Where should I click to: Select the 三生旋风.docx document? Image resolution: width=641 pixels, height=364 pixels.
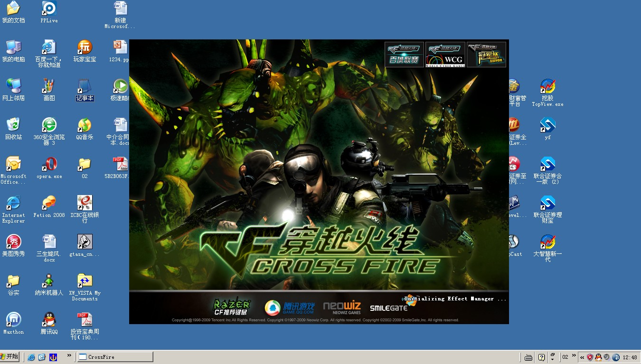[49, 248]
